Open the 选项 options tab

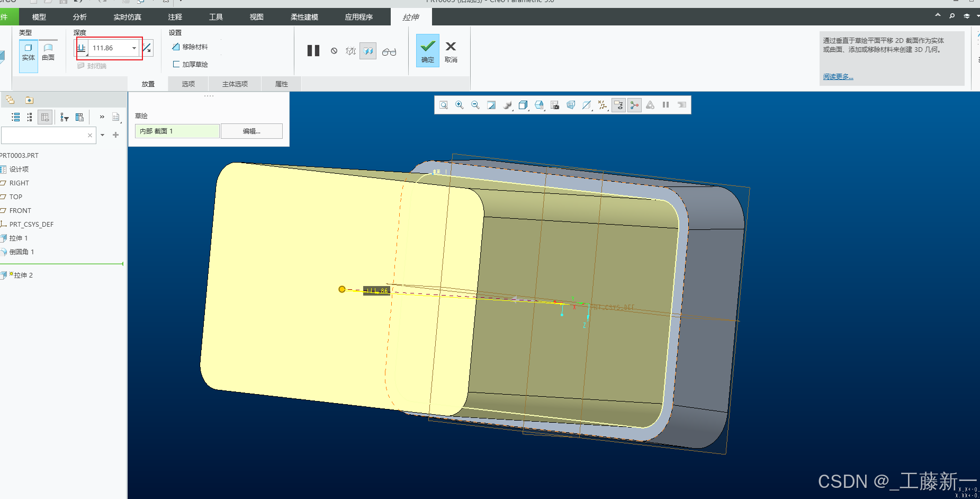188,84
